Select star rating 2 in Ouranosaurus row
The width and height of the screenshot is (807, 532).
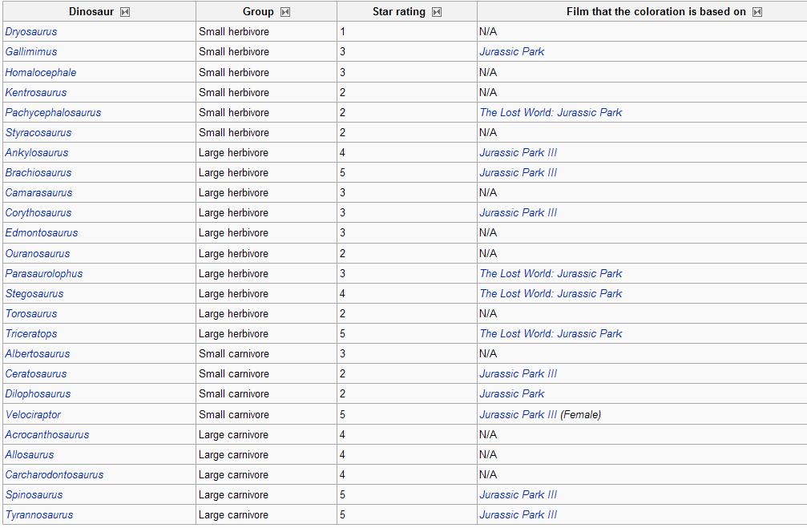tap(342, 254)
